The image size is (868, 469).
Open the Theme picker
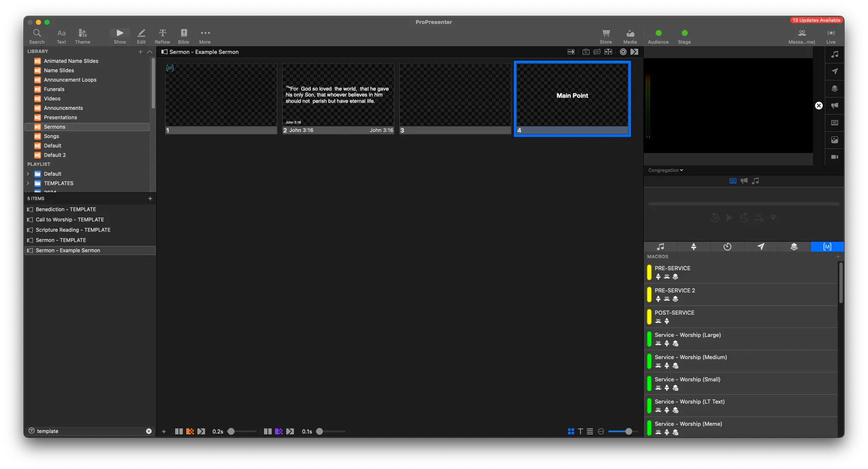click(x=82, y=36)
